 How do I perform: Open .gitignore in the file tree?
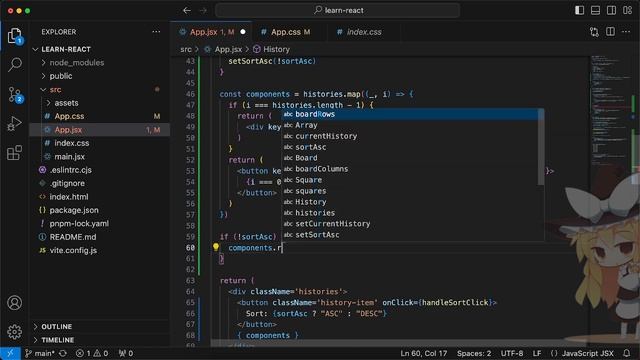(x=67, y=184)
